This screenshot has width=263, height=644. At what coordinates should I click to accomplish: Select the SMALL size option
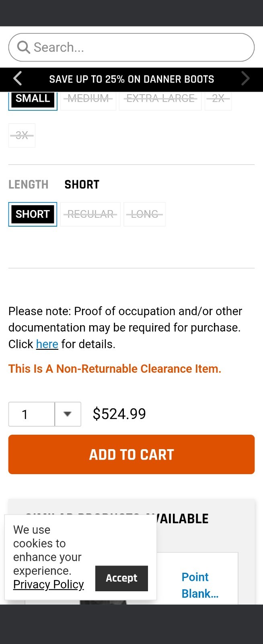(33, 99)
